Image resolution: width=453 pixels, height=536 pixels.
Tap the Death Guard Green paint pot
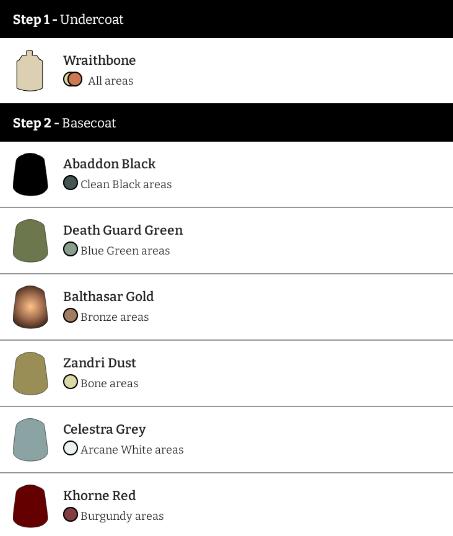[x=30, y=241]
